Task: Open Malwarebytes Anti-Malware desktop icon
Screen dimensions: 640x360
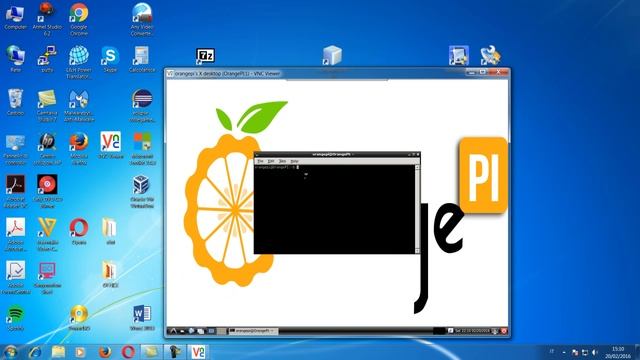Action: tap(79, 105)
